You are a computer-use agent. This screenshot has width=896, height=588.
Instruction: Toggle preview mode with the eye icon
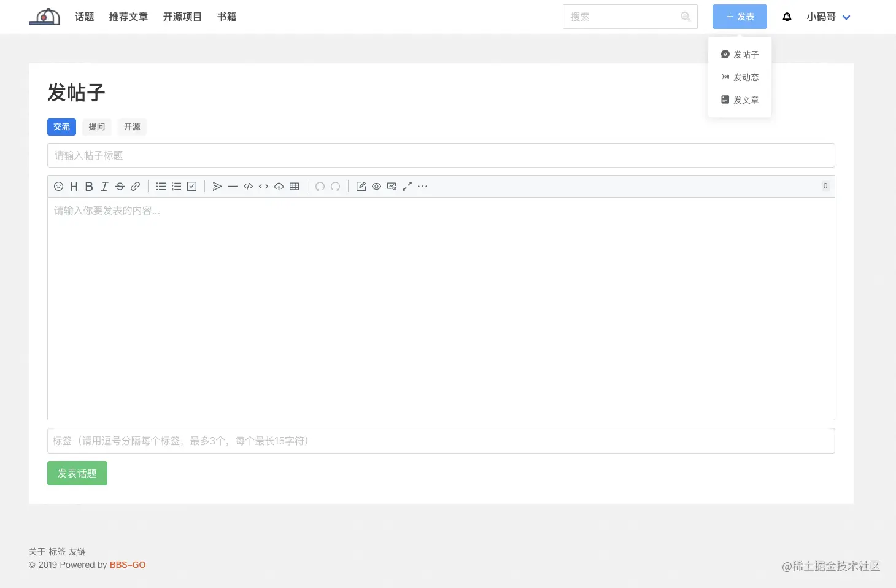click(376, 186)
